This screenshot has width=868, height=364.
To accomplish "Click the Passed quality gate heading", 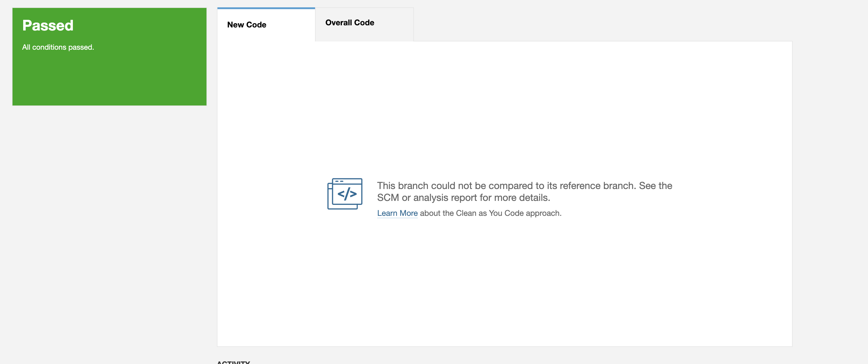I will pyautogui.click(x=48, y=26).
